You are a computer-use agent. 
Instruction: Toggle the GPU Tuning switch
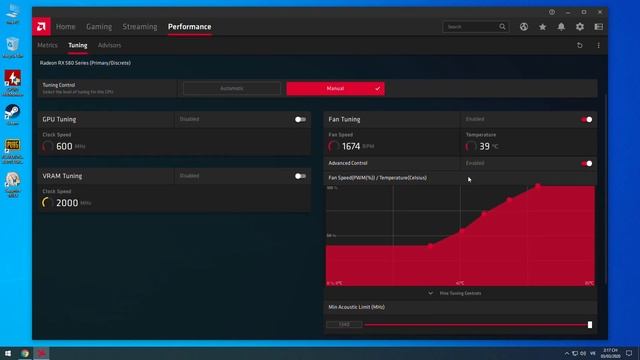(300, 120)
